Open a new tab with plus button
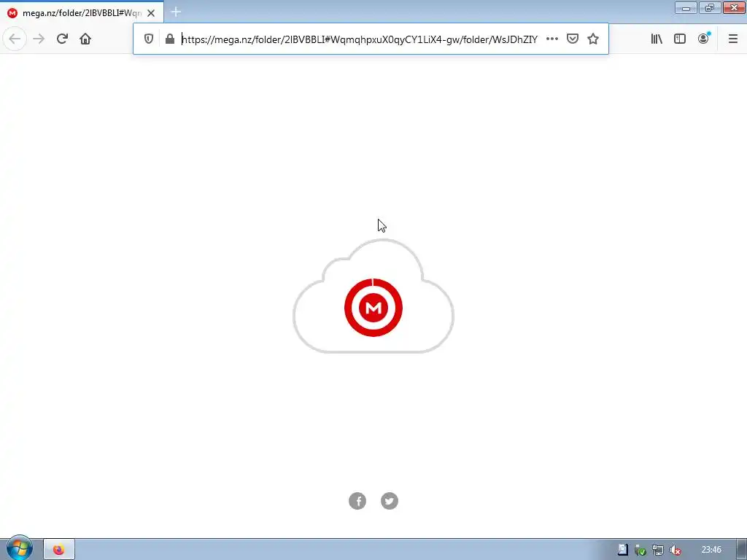 point(176,12)
